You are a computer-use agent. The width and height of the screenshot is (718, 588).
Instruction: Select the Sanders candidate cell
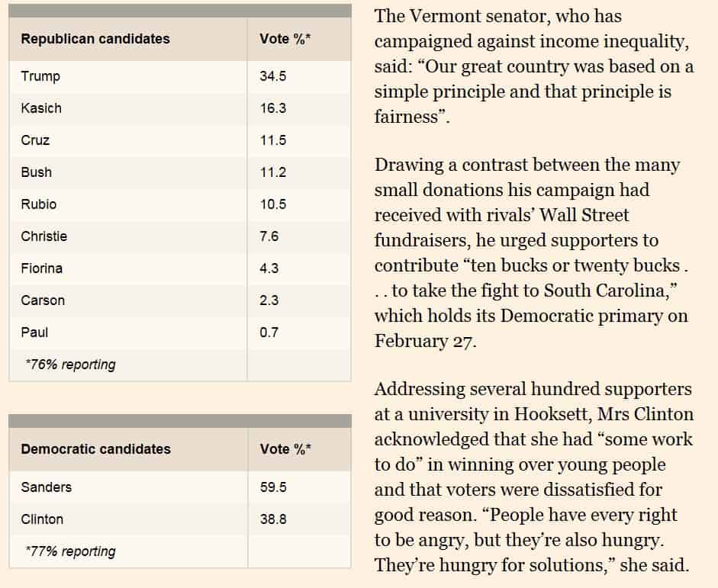47,487
